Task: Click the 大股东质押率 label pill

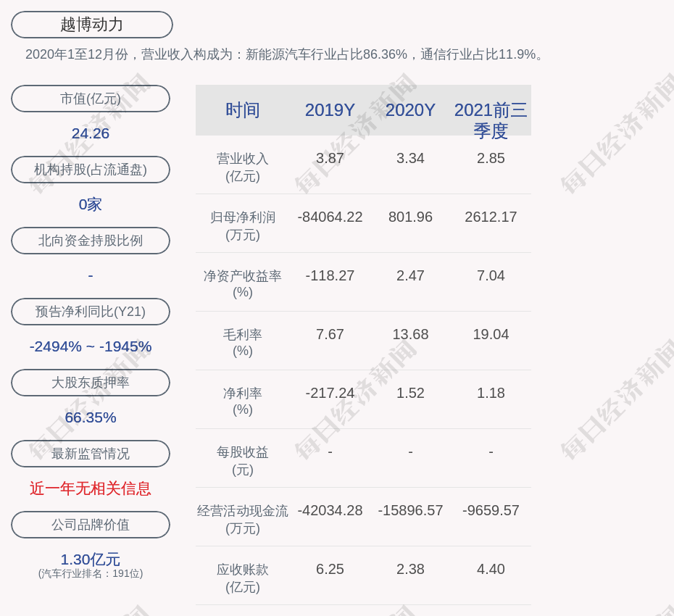Action: (x=91, y=382)
